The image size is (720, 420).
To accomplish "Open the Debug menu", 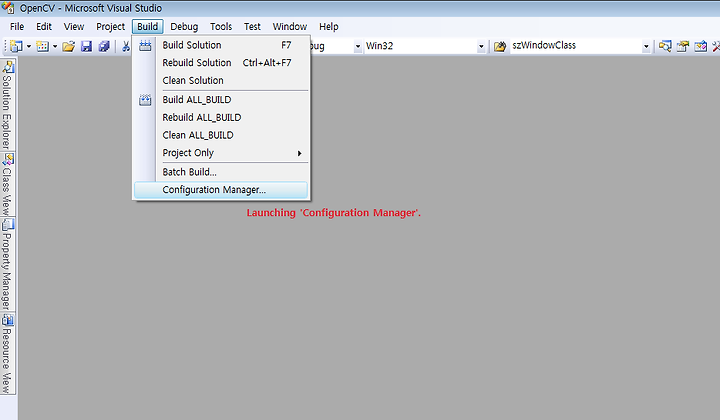I will [184, 27].
